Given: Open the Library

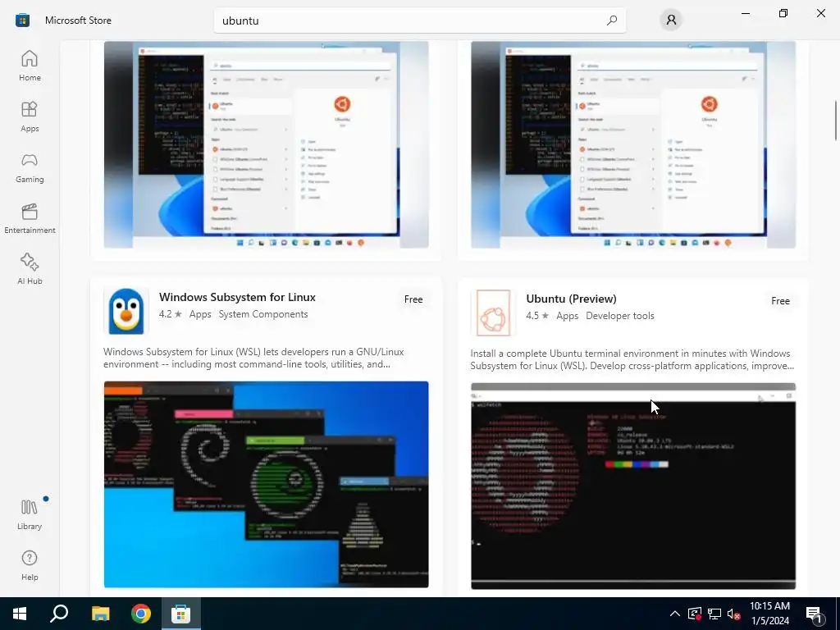Looking at the screenshot, I should click(30, 515).
